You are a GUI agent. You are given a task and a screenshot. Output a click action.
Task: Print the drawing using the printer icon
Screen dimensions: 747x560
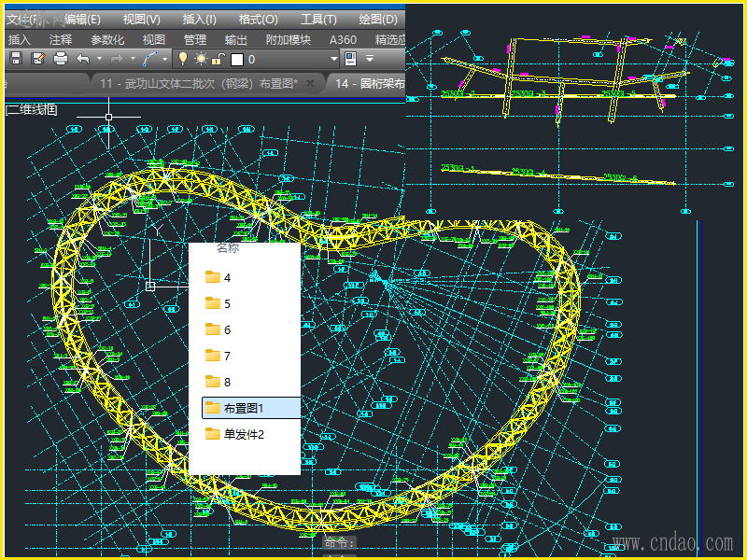pos(61,59)
